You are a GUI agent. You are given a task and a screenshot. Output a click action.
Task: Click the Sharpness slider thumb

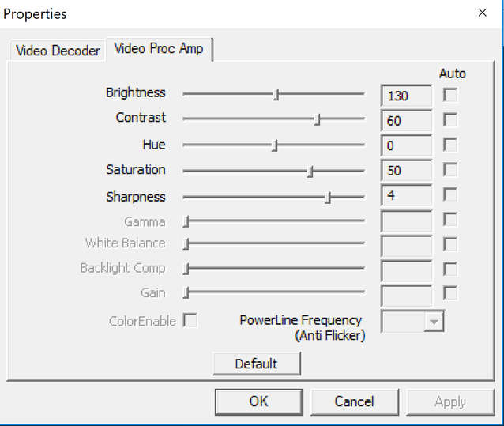point(328,198)
